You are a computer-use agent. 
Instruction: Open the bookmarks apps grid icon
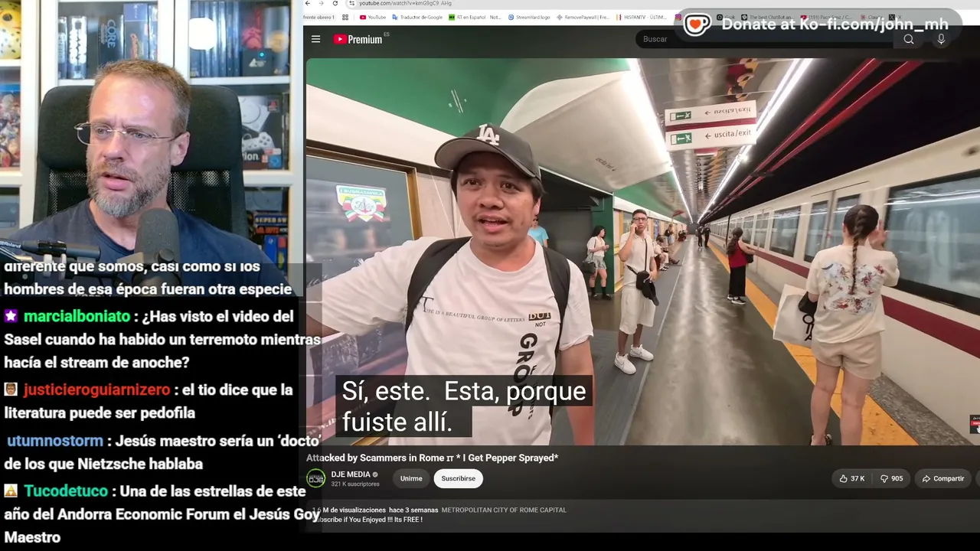click(x=345, y=17)
